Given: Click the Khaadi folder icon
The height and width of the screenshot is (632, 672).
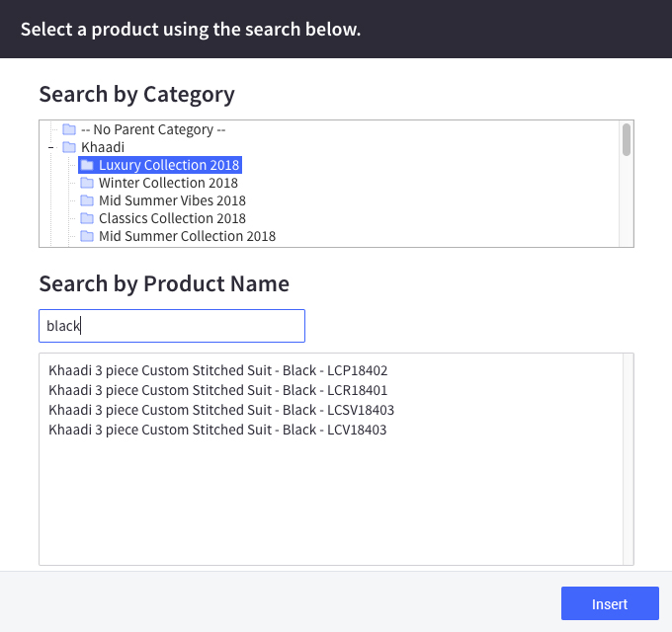Looking at the screenshot, I should [x=69, y=147].
